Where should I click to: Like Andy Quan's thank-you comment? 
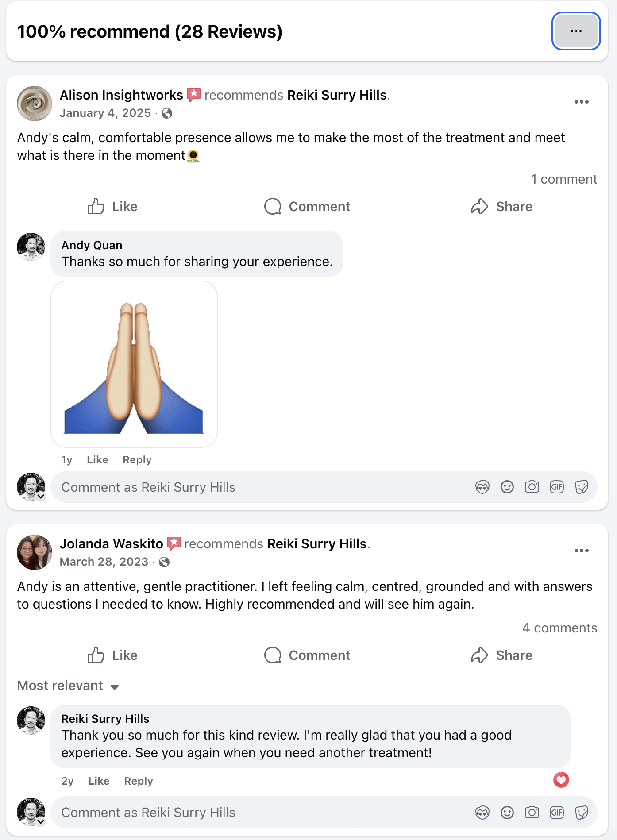pyautogui.click(x=97, y=460)
